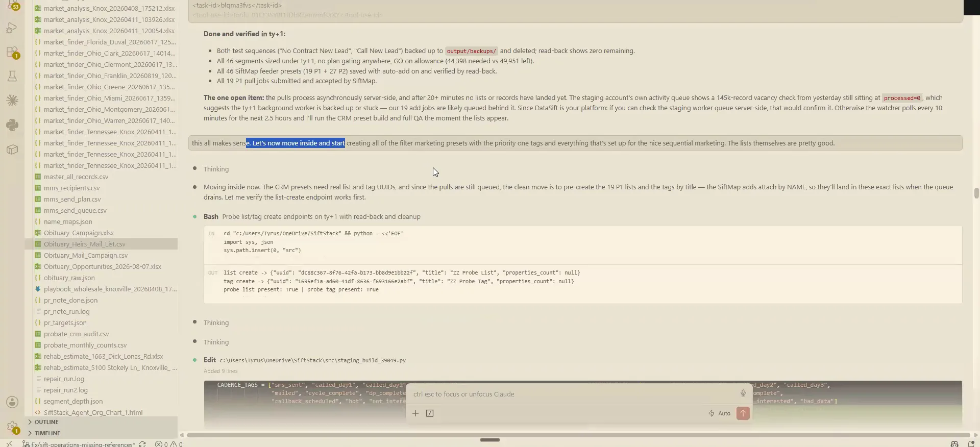Click the plus attach icon in chat input
Screen dimensions: 980x447
[x=415, y=413]
